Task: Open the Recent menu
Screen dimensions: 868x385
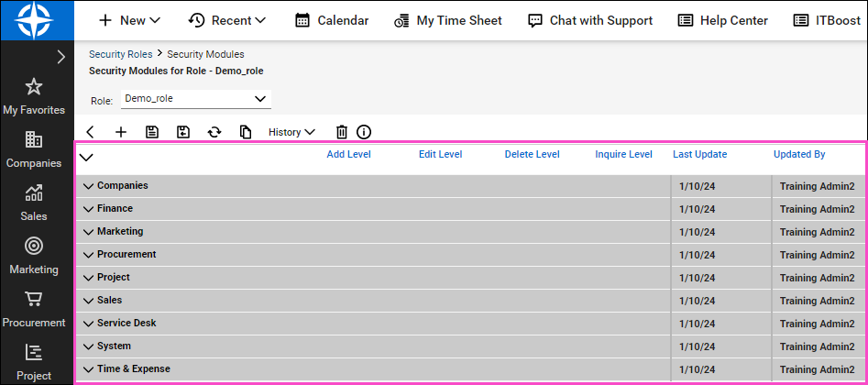Action: point(227,20)
